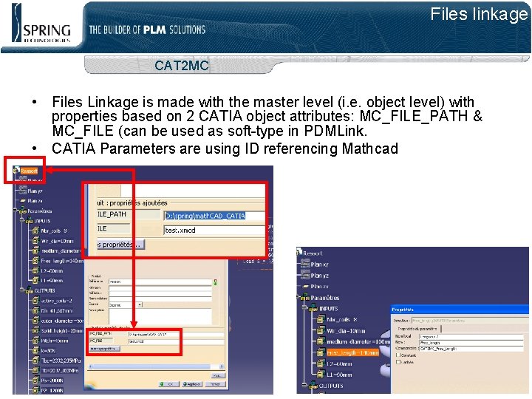Click L1=90mm parameter icon, left tree
The image size is (532, 399).
click(x=35, y=280)
